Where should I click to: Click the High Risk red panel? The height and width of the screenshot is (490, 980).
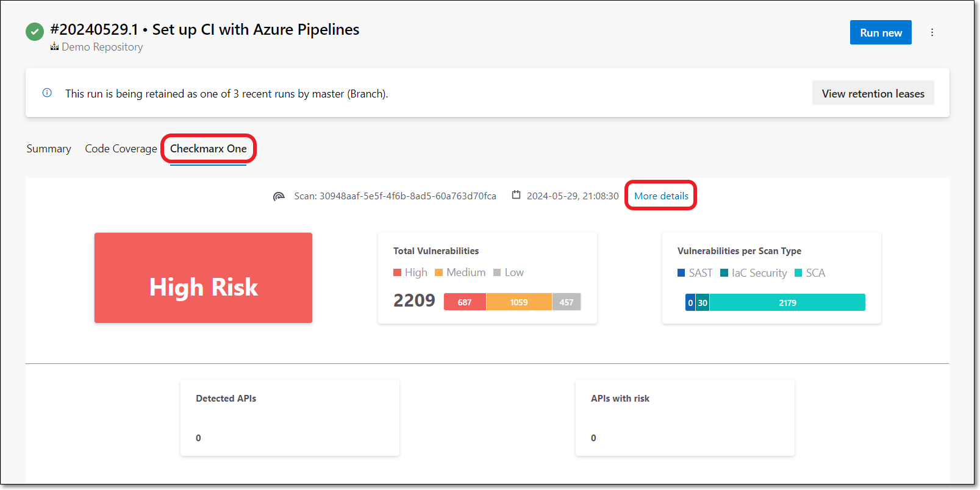tap(203, 278)
